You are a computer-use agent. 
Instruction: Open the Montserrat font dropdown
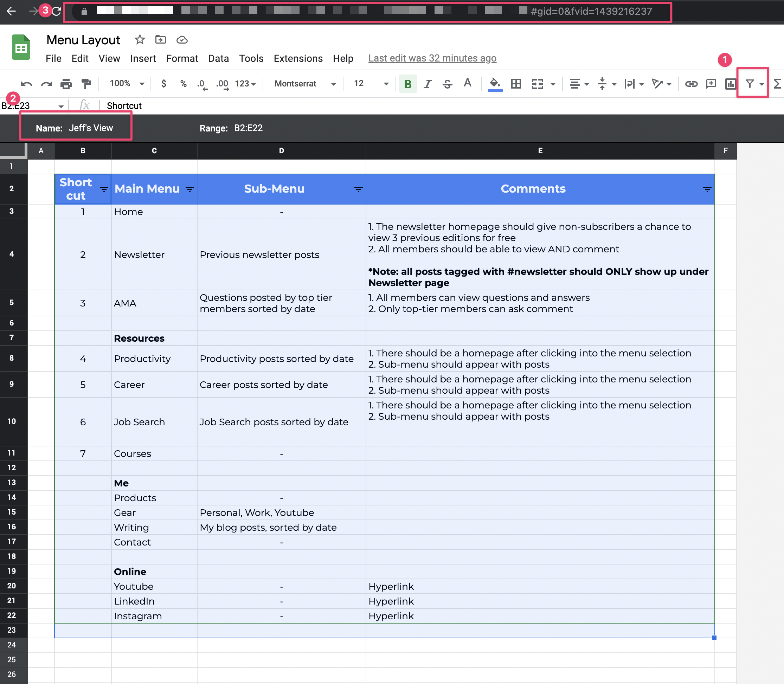pos(306,84)
